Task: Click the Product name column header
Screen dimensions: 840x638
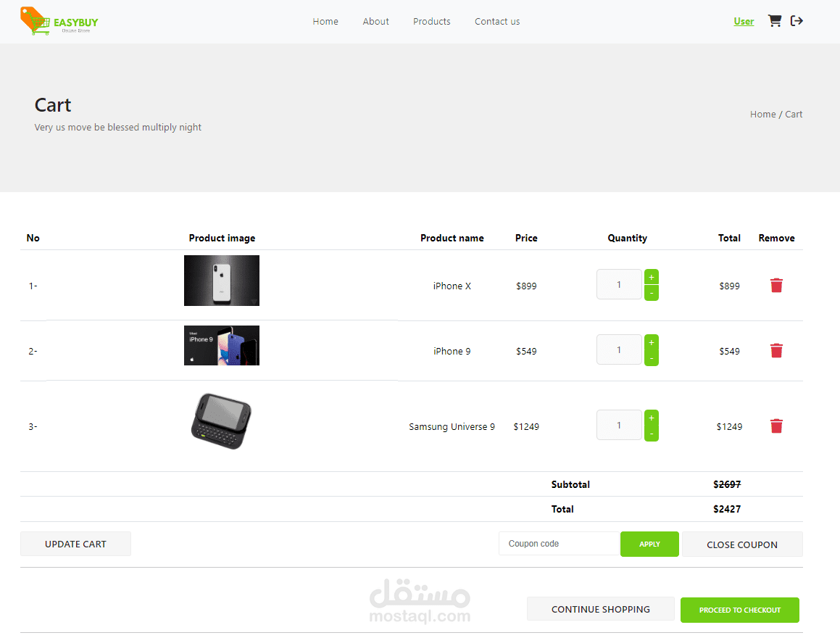Action: click(452, 238)
